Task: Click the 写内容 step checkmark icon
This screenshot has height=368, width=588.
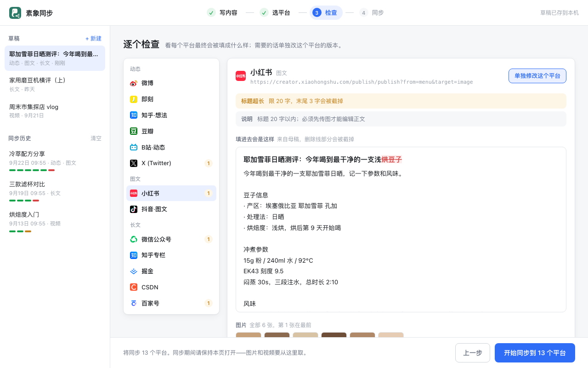Action: coord(211,13)
